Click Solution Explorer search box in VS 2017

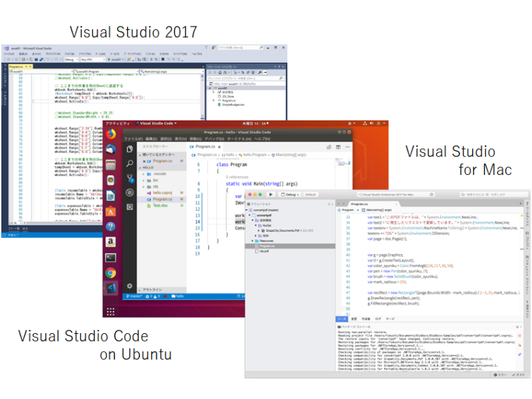[245, 78]
